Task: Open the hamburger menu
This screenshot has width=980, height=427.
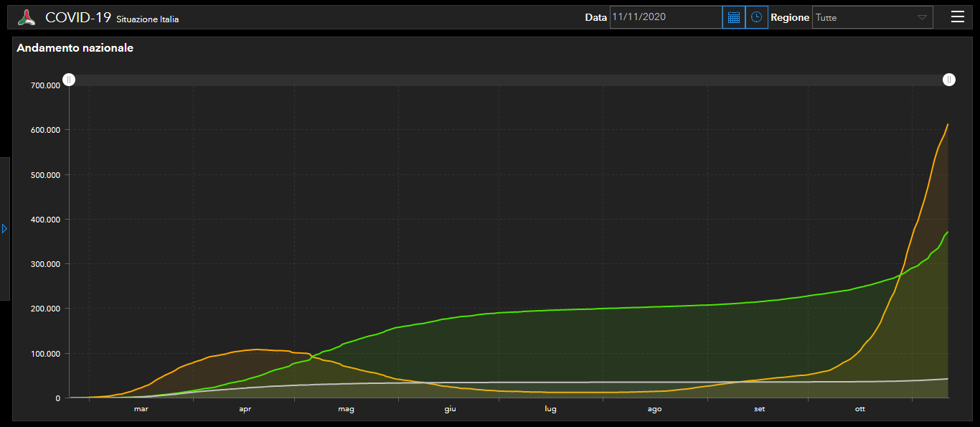Action: coord(957,17)
